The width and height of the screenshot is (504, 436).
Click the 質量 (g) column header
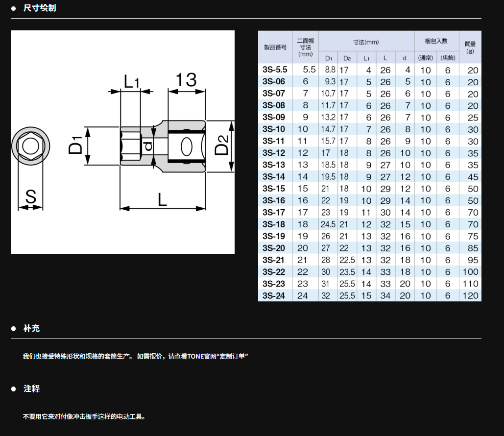point(470,47)
